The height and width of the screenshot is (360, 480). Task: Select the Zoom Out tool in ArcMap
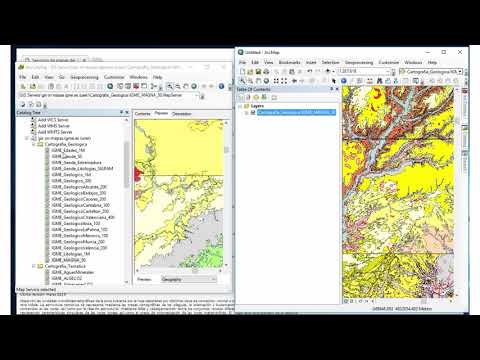(250, 81)
